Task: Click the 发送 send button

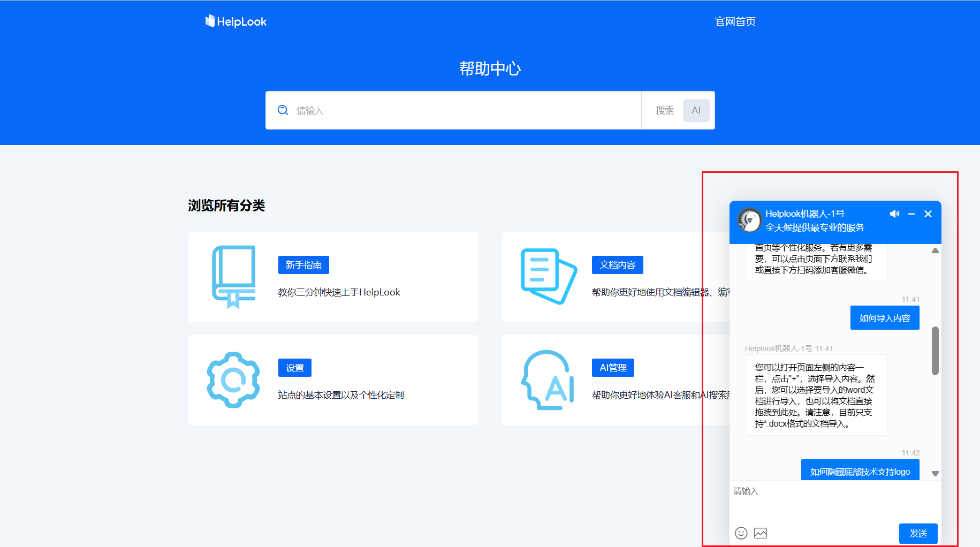Action: pos(918,534)
